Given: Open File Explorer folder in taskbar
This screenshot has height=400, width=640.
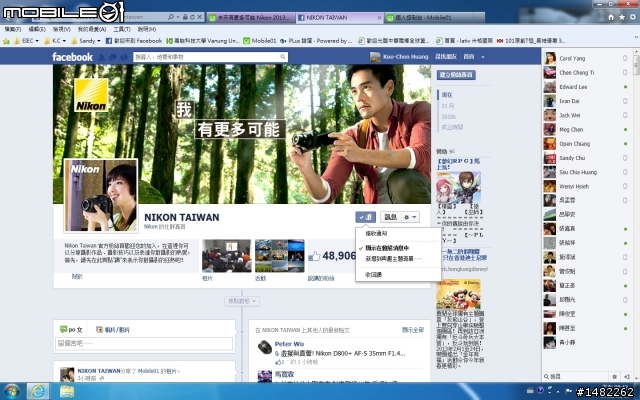Looking at the screenshot, I should point(67,391).
